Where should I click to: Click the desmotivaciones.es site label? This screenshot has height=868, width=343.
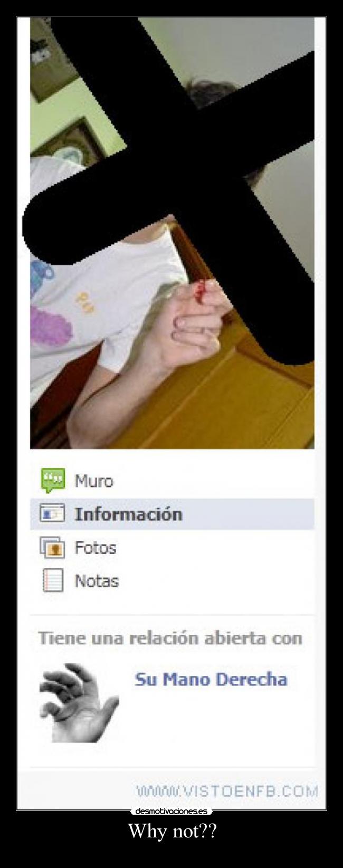coord(171,812)
